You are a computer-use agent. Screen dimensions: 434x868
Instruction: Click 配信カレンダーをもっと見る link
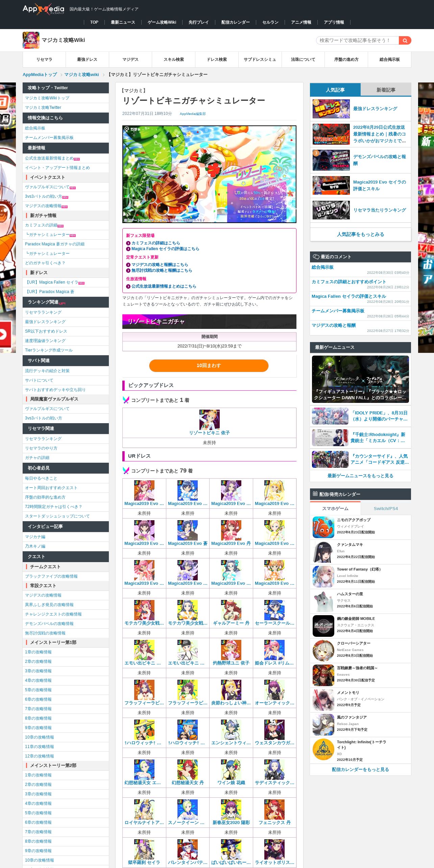pyautogui.click(x=360, y=769)
